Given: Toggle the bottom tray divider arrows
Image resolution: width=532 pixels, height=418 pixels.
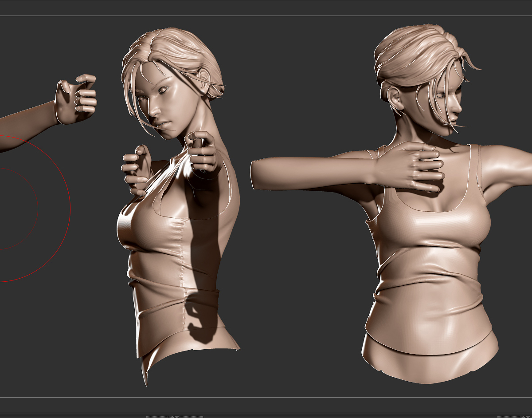Looking at the screenshot, I should coord(175,416).
